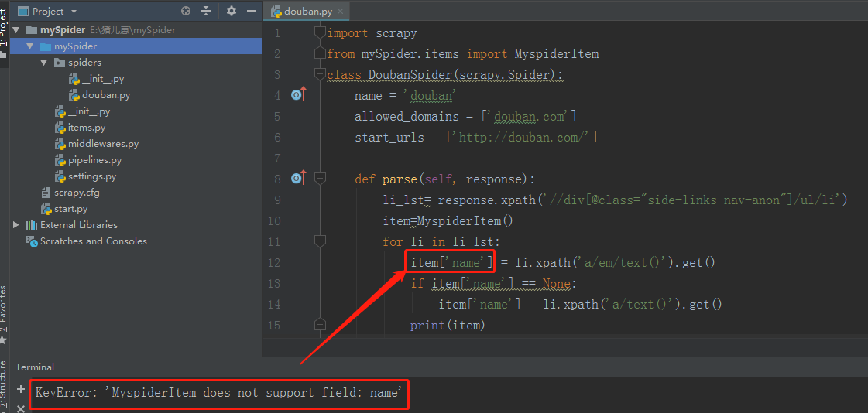Click the Terminal panel title
This screenshot has width=868, height=413.
(35, 367)
